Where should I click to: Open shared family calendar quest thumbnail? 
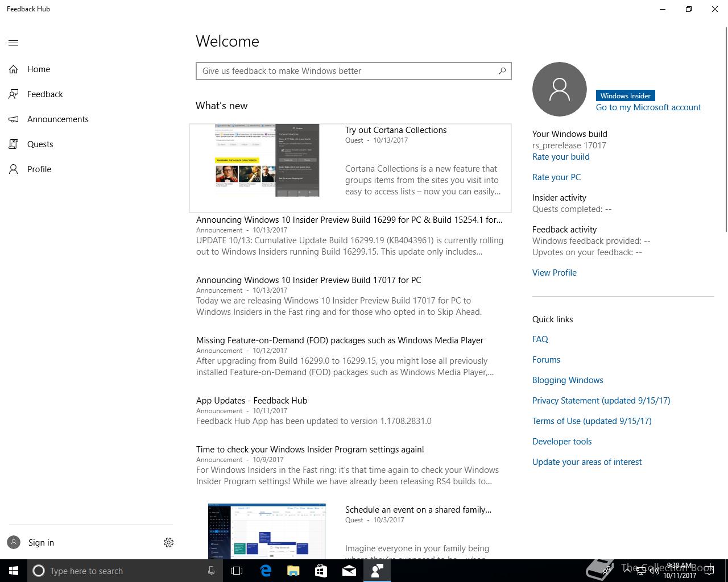pyautogui.click(x=267, y=531)
